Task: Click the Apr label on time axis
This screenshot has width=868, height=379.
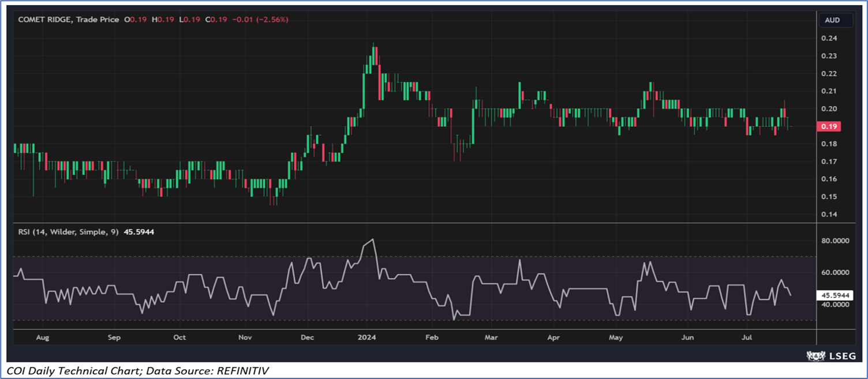Action: coord(553,337)
